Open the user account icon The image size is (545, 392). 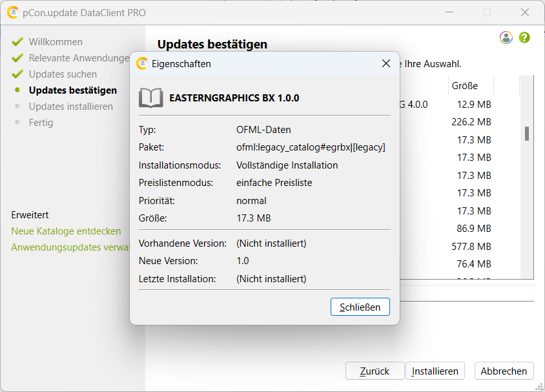pos(506,37)
